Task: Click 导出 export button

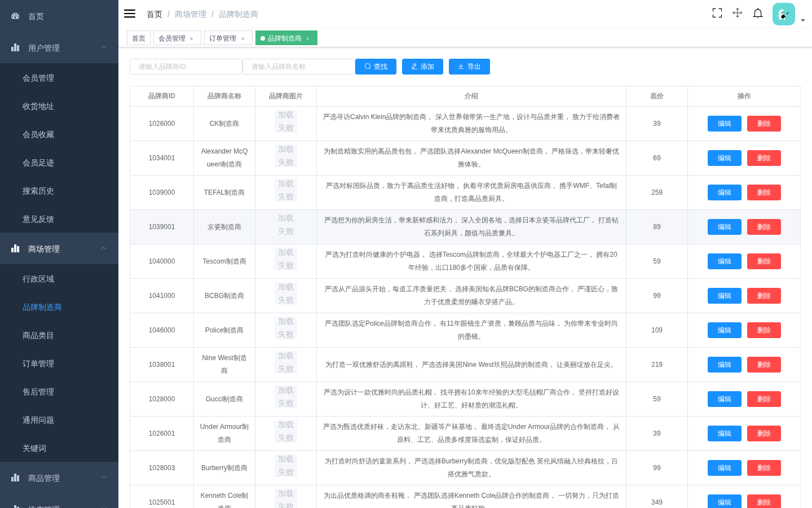Action: (x=469, y=67)
